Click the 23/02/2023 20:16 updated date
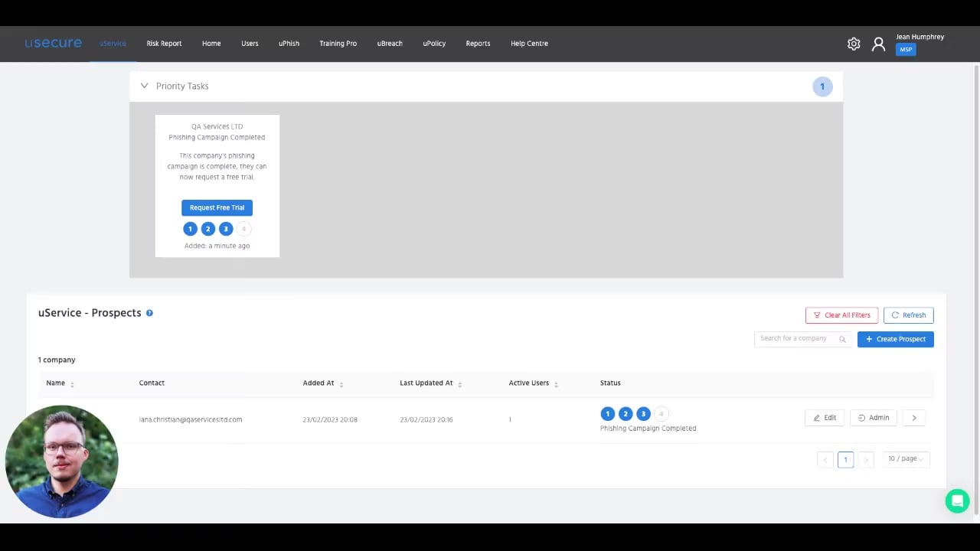980x551 pixels. [x=426, y=419]
